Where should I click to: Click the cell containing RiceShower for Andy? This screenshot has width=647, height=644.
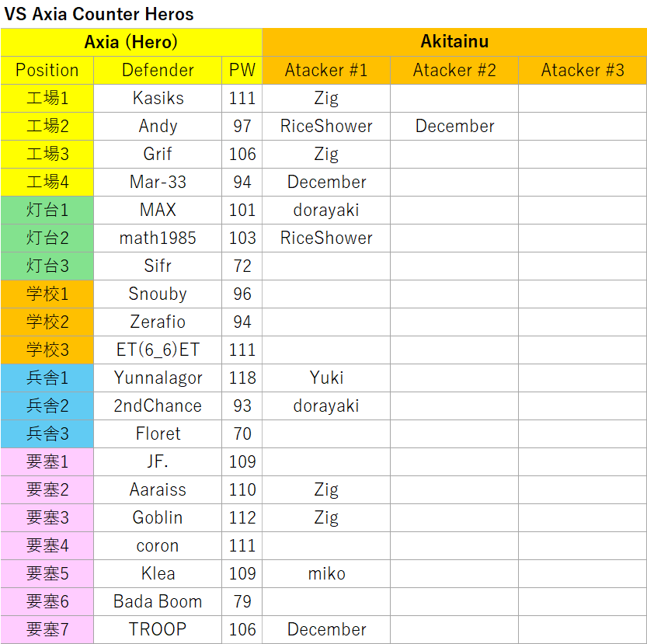coord(326,126)
